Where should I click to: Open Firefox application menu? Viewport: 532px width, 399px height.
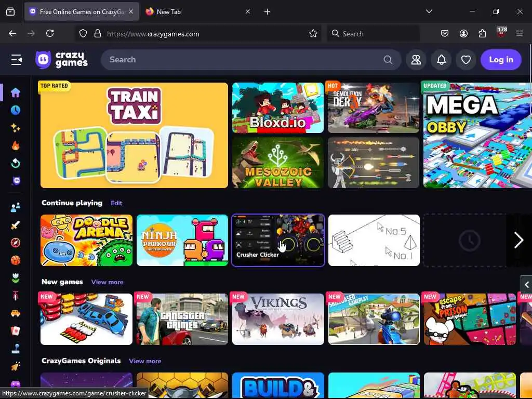tap(520, 33)
